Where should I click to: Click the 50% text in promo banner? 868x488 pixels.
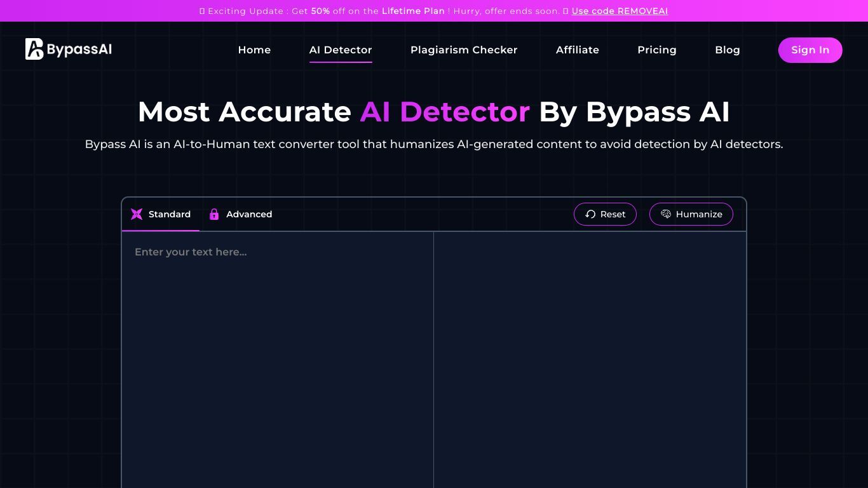(320, 11)
